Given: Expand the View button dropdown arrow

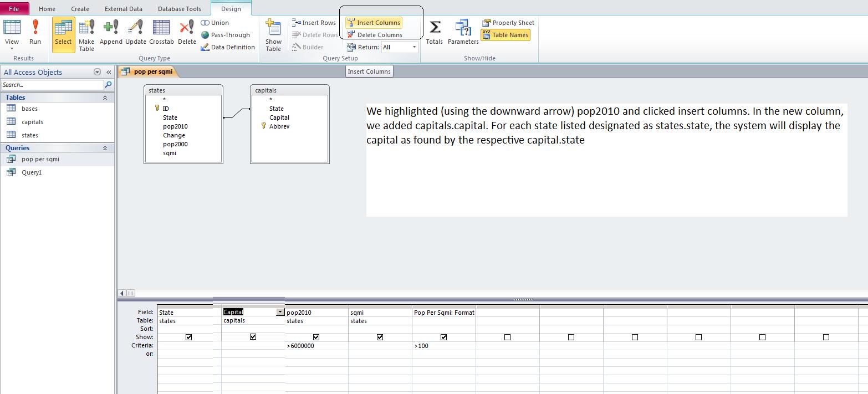Looking at the screenshot, I should coord(12,49).
